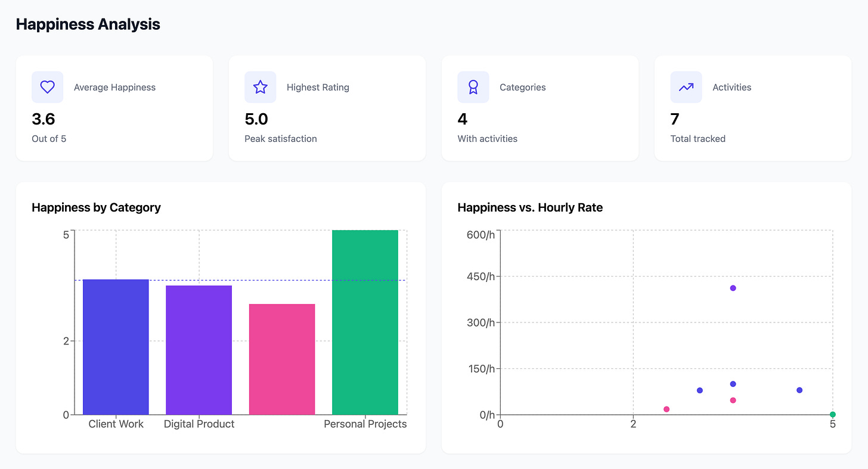Click the green Personal Projects bar
Image resolution: width=868 pixels, height=469 pixels.
pos(365,322)
